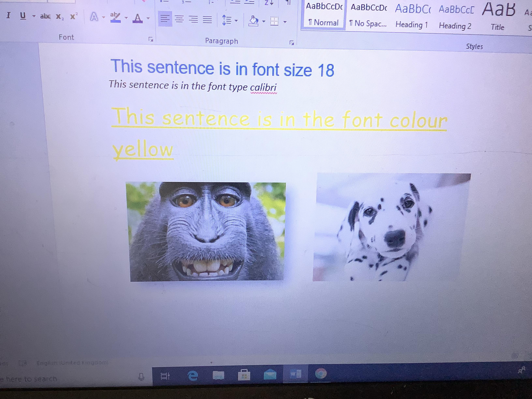Toggle underline formatting
The height and width of the screenshot is (399, 532).
(x=23, y=16)
